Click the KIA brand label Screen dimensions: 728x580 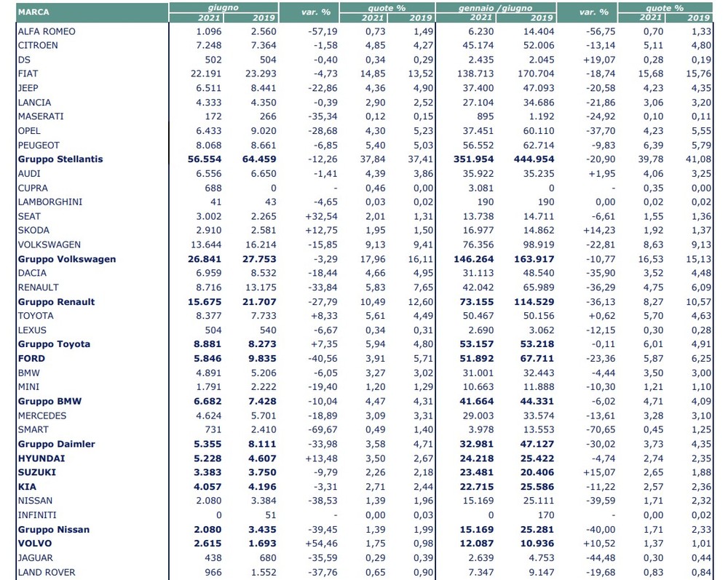tap(27, 487)
